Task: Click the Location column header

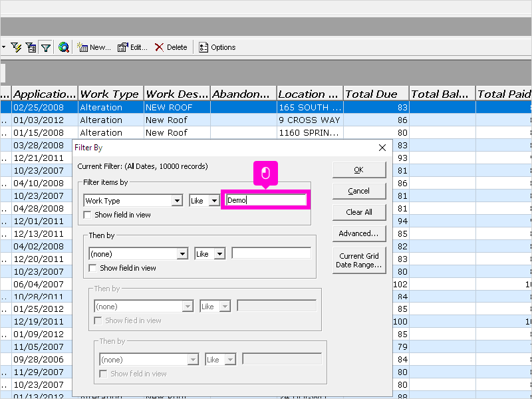Action: (310, 94)
